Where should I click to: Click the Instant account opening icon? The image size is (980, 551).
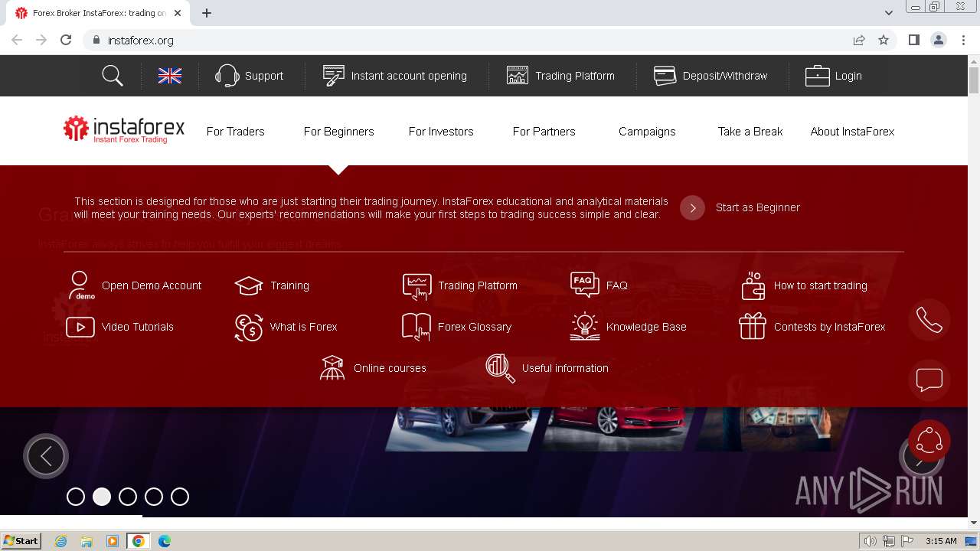tap(333, 76)
